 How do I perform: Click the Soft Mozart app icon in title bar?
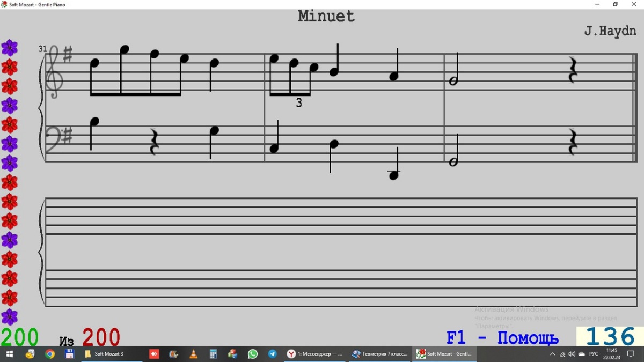4,4
